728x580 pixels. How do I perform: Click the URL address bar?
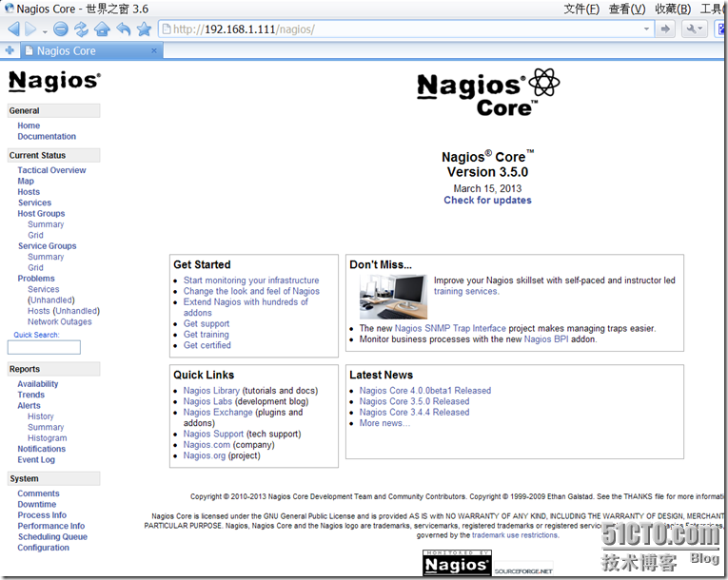coord(406,29)
